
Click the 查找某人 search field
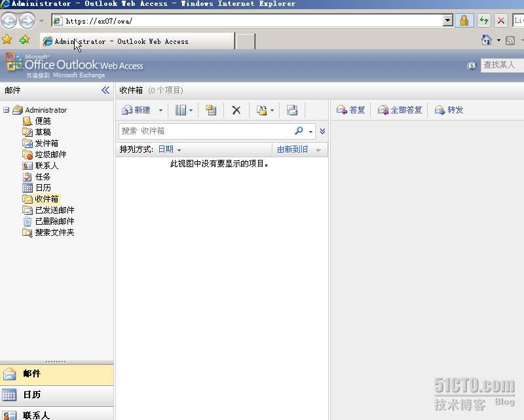pos(502,65)
